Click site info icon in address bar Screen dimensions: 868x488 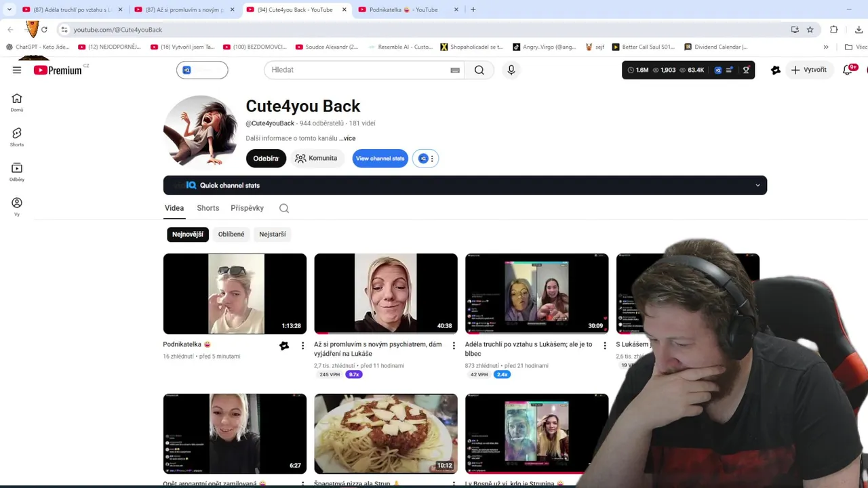(64, 30)
